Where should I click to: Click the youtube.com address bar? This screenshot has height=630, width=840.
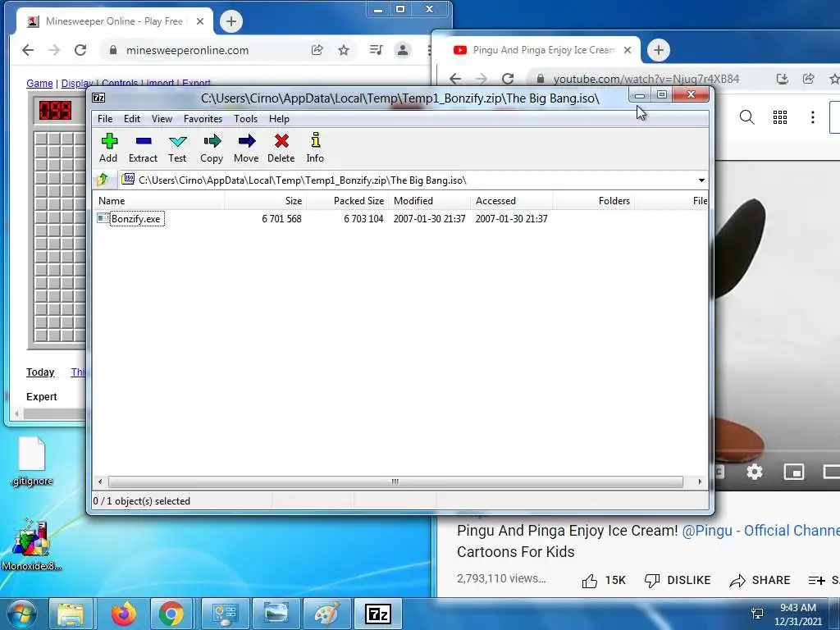[648, 80]
